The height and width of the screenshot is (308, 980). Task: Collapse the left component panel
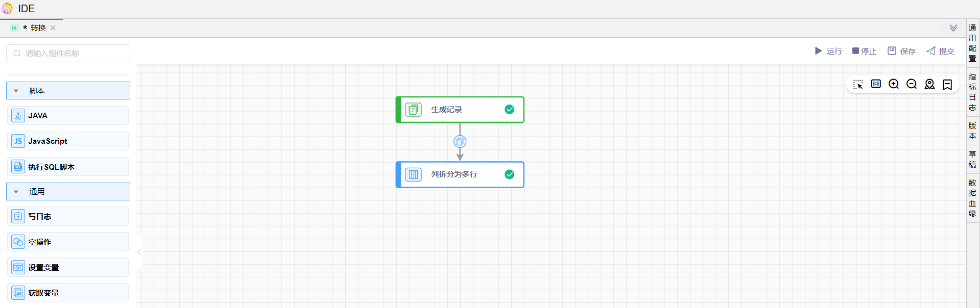[139, 252]
